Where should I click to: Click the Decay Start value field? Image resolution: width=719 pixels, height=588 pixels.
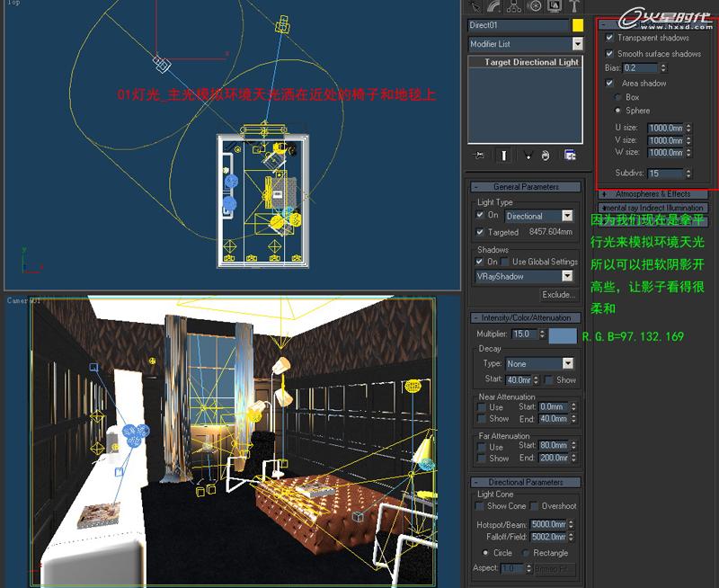point(519,380)
